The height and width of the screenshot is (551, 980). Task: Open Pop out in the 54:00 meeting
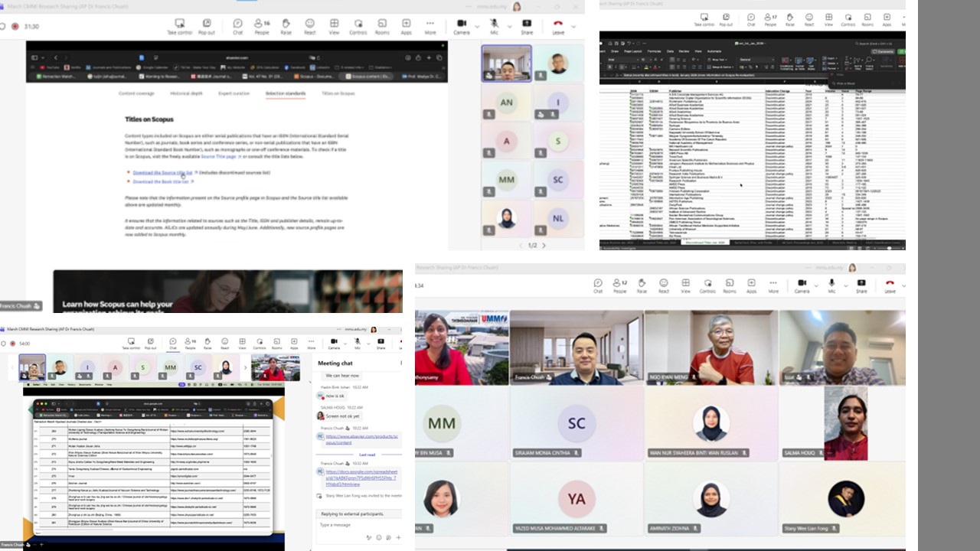point(150,343)
